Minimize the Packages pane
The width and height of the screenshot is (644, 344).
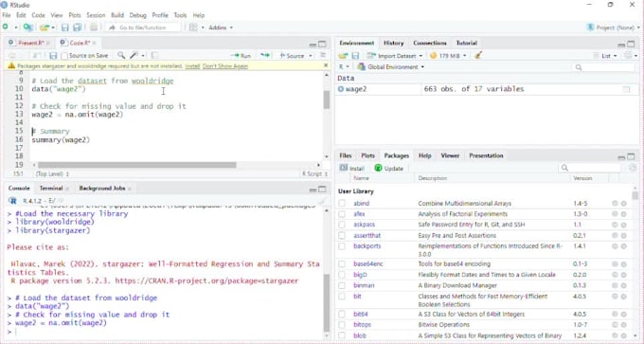[621, 157]
